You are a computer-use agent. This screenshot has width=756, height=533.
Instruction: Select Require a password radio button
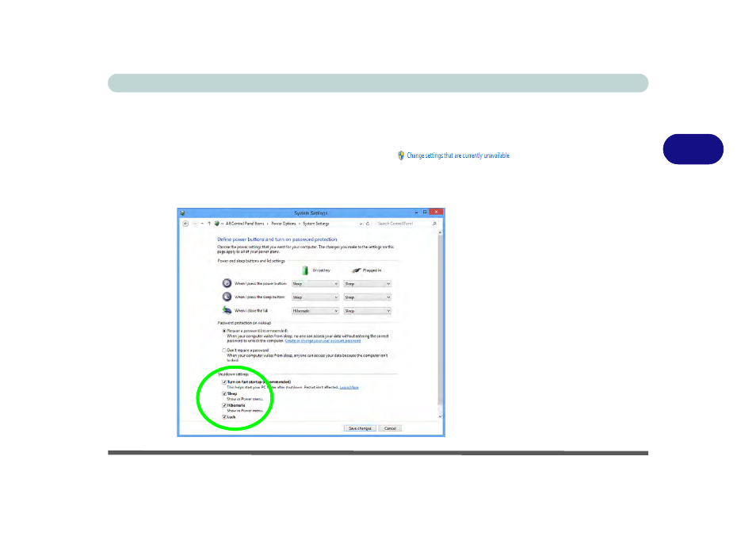(x=224, y=331)
